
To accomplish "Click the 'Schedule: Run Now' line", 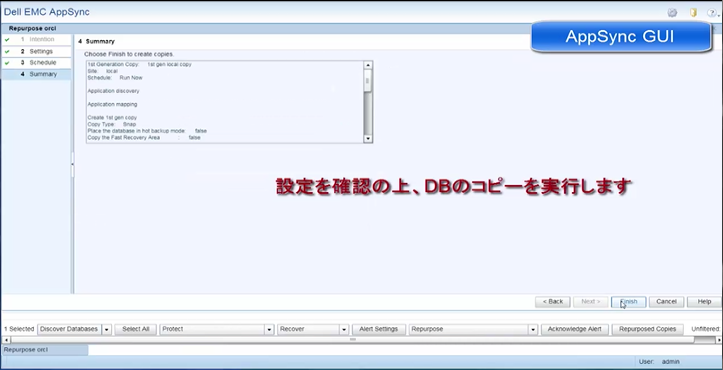I will (x=115, y=78).
